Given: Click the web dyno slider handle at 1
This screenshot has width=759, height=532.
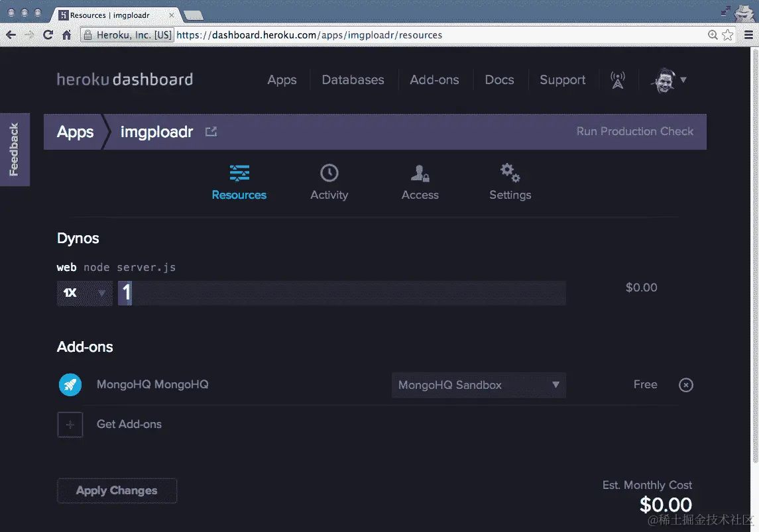Looking at the screenshot, I should coord(125,293).
